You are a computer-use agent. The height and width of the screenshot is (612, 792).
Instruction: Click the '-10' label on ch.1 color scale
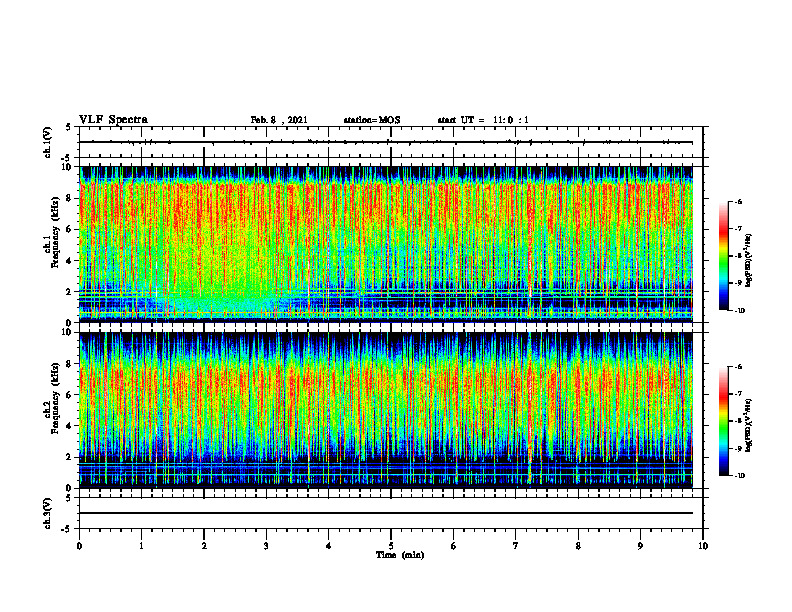point(739,311)
